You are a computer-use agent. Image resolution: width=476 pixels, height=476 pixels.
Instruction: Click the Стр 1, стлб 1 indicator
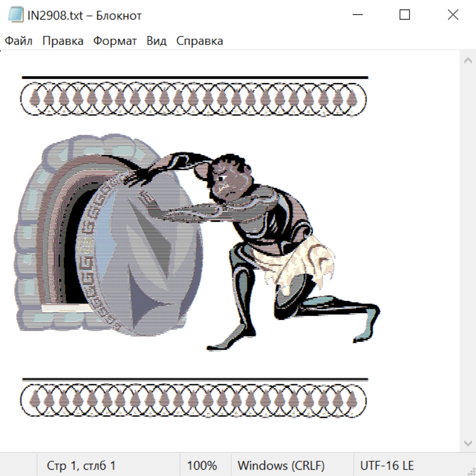click(81, 465)
